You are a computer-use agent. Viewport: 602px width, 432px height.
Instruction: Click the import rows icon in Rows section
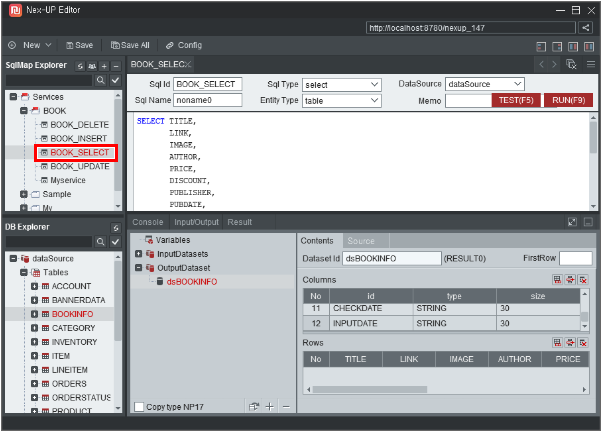pyautogui.click(x=570, y=343)
